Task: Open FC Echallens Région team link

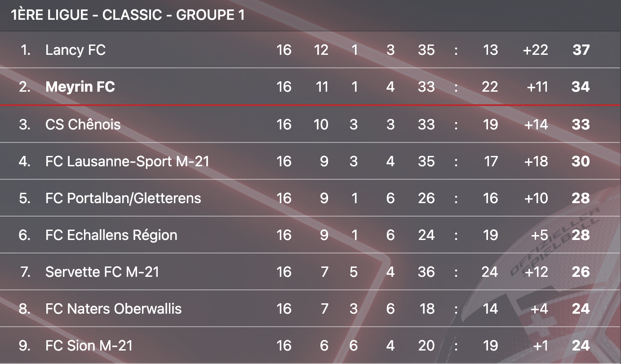Action: coord(111,235)
